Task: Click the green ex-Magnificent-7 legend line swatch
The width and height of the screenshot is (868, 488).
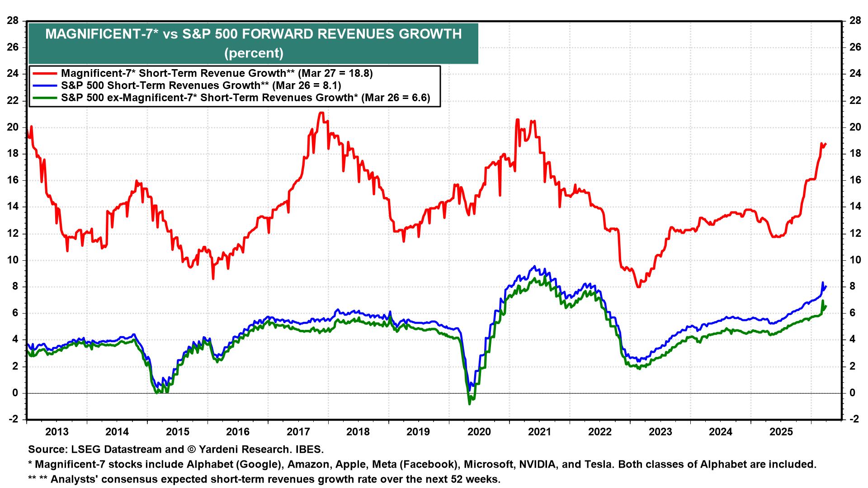Action: coord(44,98)
